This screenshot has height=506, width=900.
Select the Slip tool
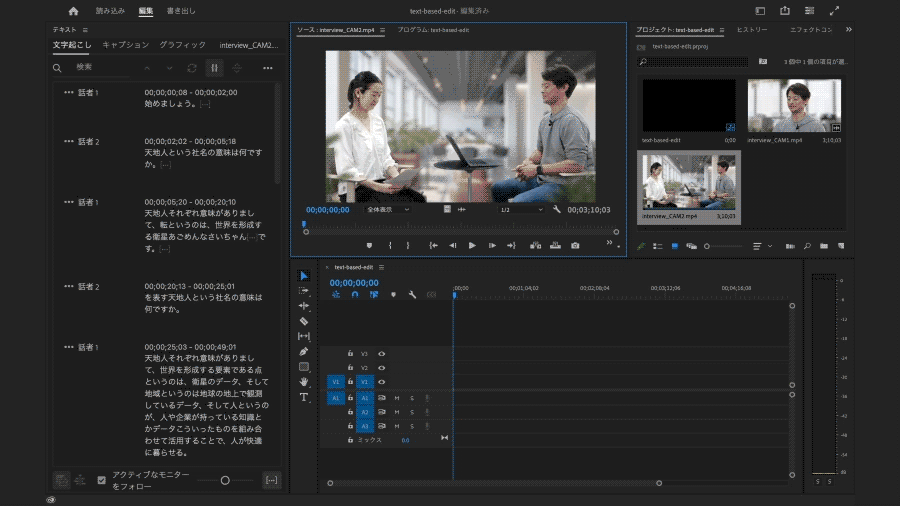[x=304, y=336]
